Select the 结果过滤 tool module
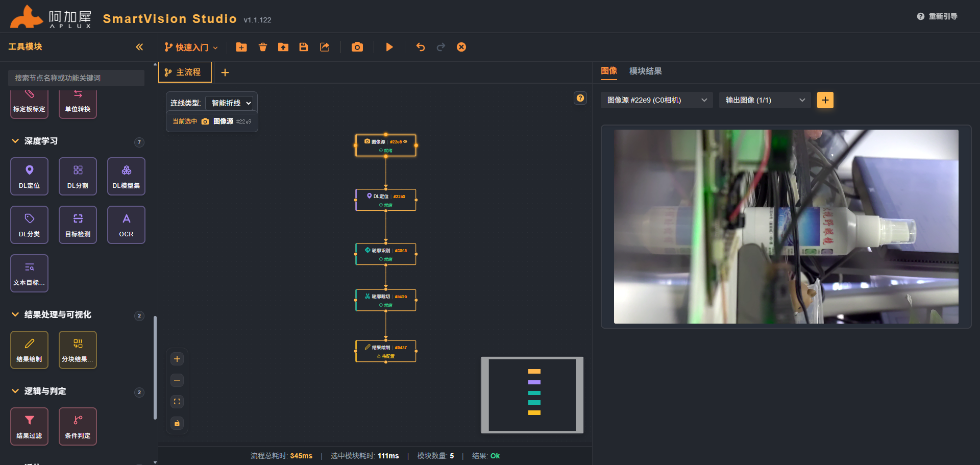This screenshot has width=980, height=465. 29,426
